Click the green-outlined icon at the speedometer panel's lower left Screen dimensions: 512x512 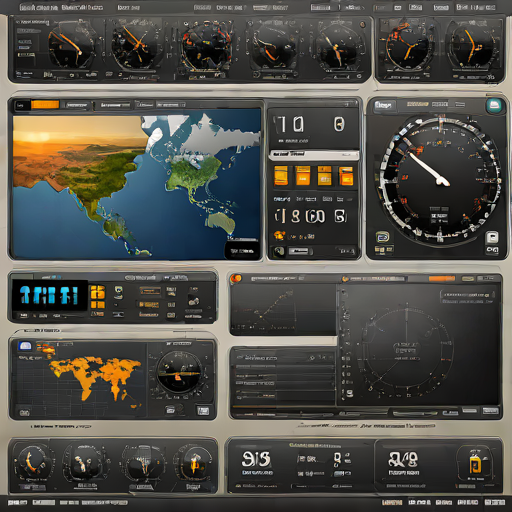382,237
